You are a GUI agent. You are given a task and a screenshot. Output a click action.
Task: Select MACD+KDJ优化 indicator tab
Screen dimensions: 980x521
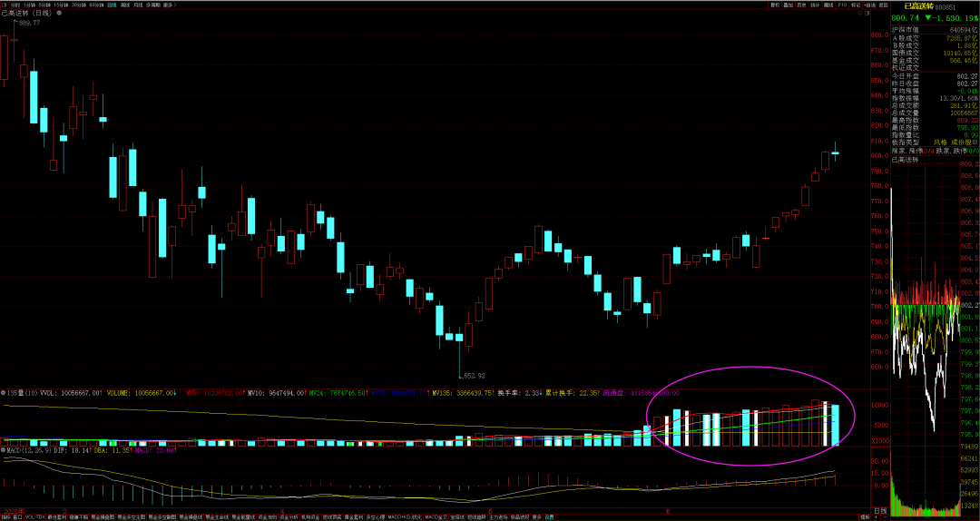pos(405,518)
